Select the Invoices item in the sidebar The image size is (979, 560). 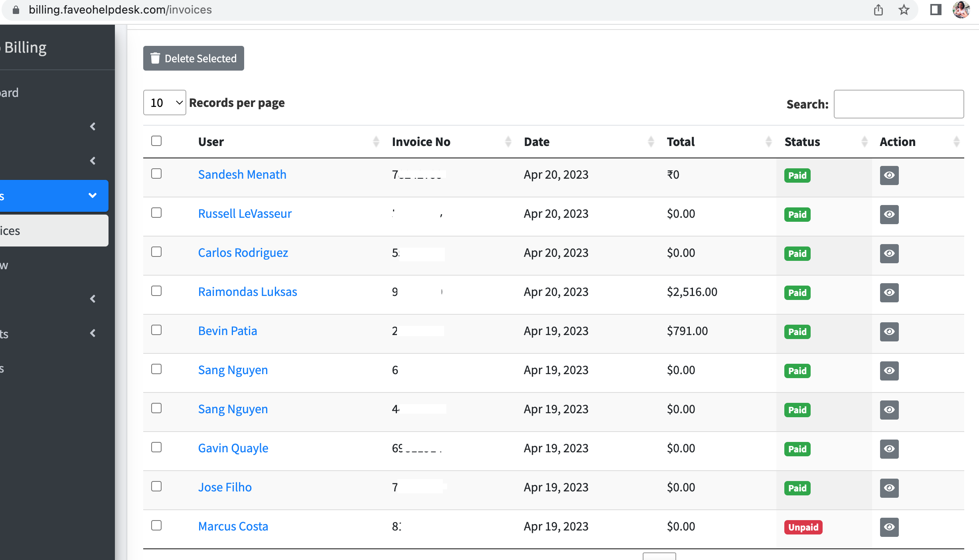pyautogui.click(x=40, y=231)
